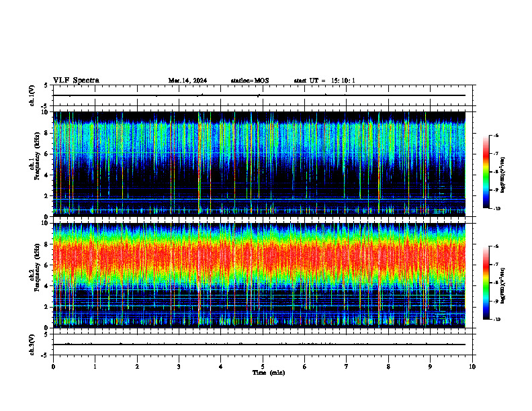Click the ch.3 voltage waveform strip

263,345
